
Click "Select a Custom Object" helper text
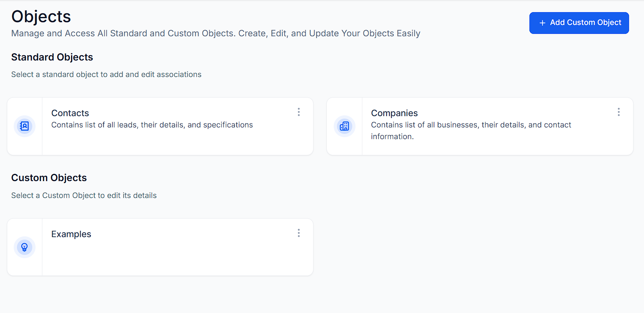[x=84, y=196]
